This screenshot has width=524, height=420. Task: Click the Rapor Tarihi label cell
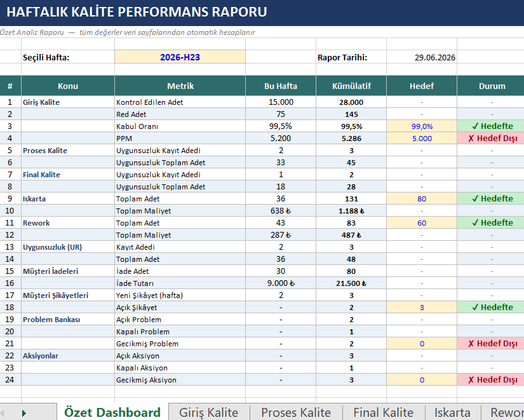[x=351, y=57]
